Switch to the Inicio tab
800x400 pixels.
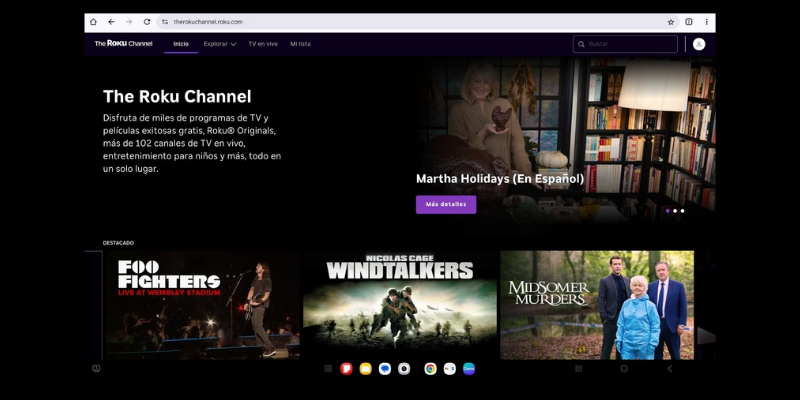[181, 44]
